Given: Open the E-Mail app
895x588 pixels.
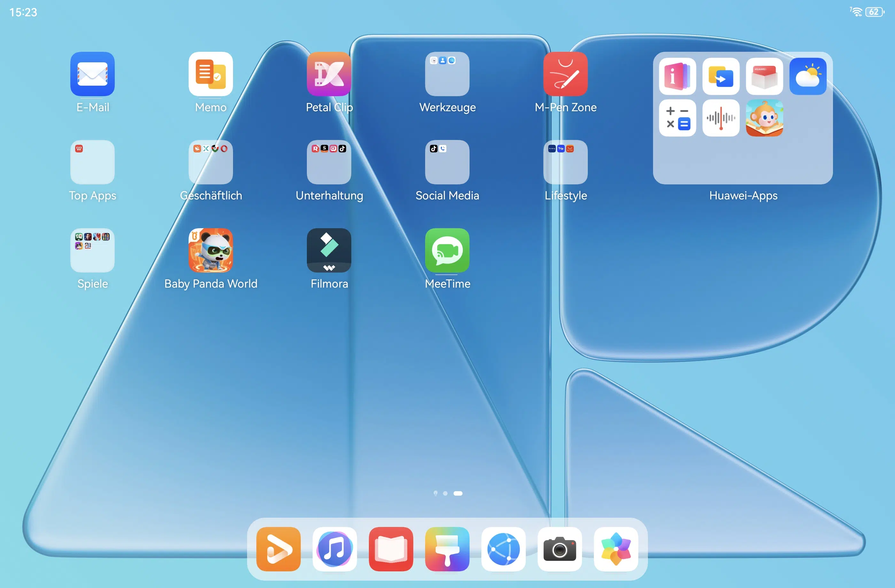Looking at the screenshot, I should (x=92, y=74).
